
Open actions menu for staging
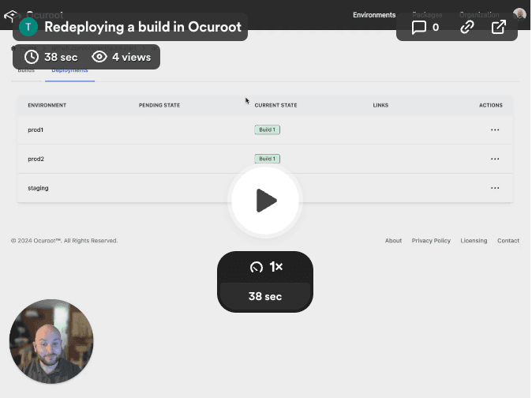pyautogui.click(x=495, y=188)
